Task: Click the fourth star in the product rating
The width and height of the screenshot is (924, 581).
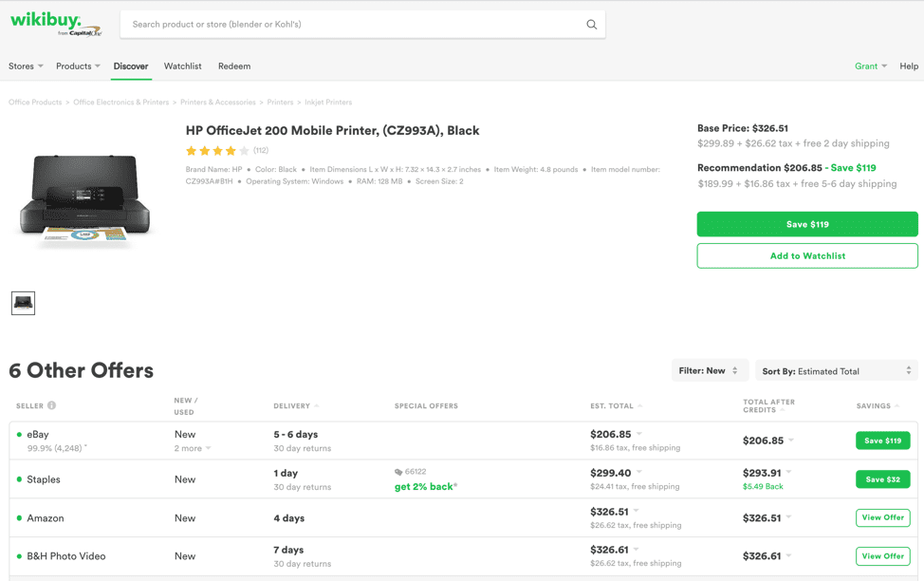Action: pos(229,150)
